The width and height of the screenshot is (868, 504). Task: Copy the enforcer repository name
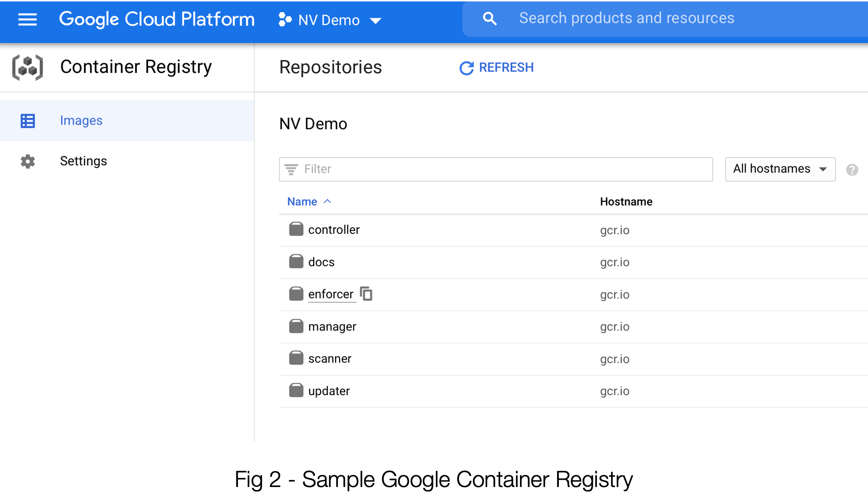click(366, 294)
